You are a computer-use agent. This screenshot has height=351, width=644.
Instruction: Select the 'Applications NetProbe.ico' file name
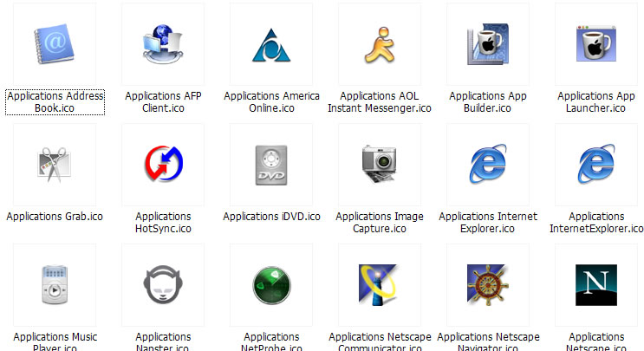(271, 341)
